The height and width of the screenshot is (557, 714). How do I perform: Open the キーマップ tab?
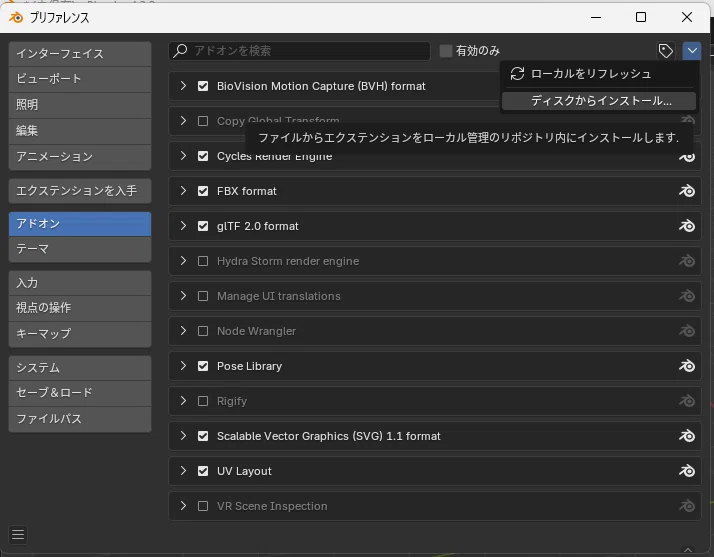click(x=80, y=334)
